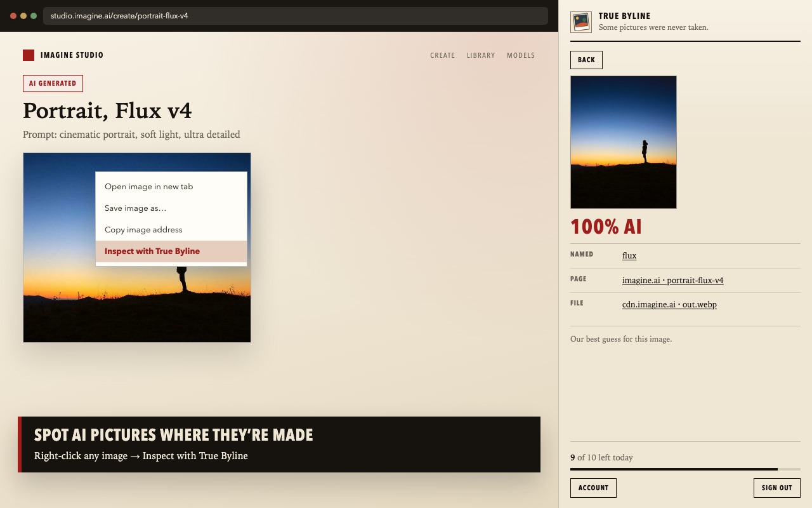Image resolution: width=812 pixels, height=508 pixels.
Task: Click the 100% AI result text
Action: pos(606,227)
